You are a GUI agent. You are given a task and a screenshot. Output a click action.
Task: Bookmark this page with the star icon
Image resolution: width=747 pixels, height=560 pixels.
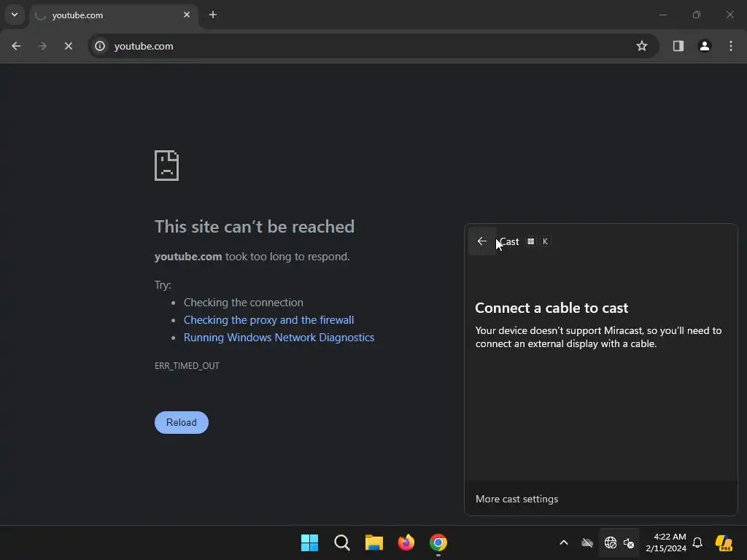(x=642, y=46)
